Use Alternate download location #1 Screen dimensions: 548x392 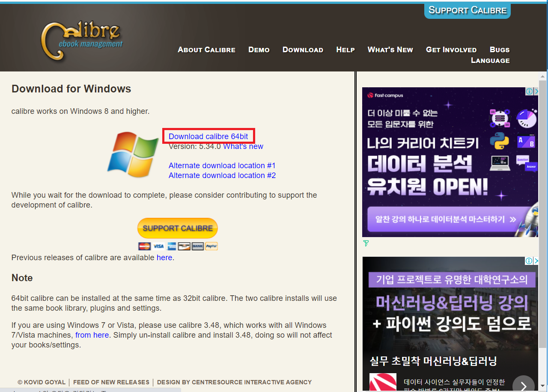point(222,166)
